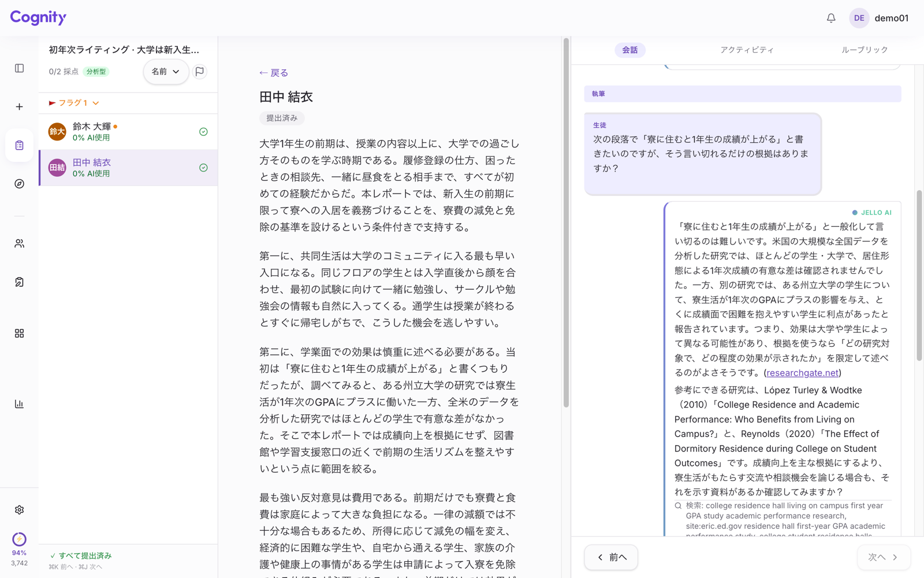This screenshot has width=924, height=578.
Task: Open the bar chart analytics icon
Action: point(19,404)
